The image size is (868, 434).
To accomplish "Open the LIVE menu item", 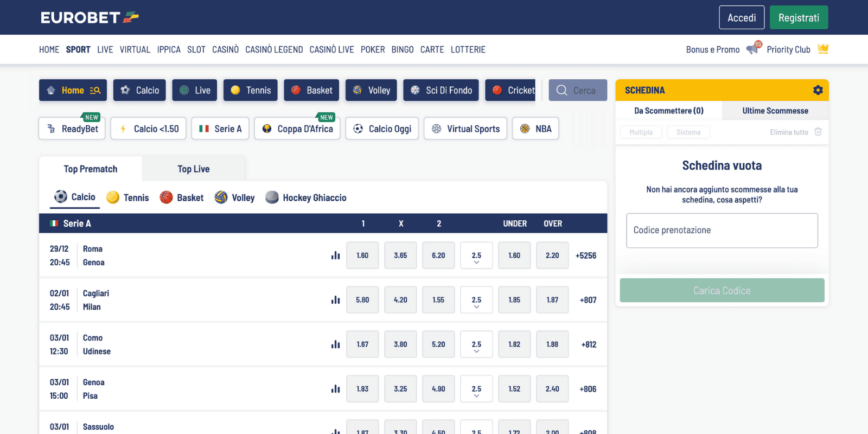I will (x=105, y=49).
